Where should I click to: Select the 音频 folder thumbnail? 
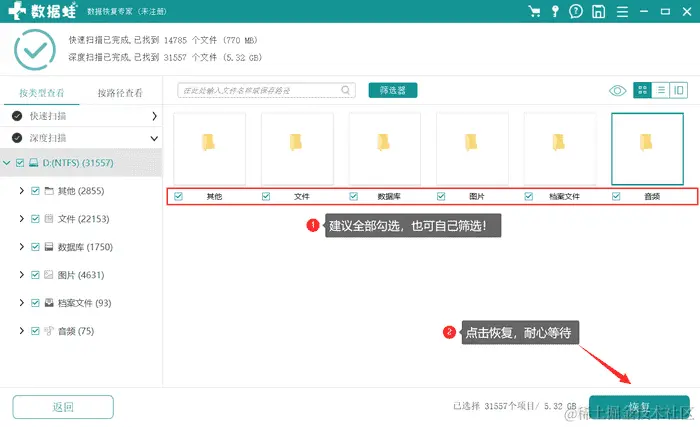[x=647, y=149]
